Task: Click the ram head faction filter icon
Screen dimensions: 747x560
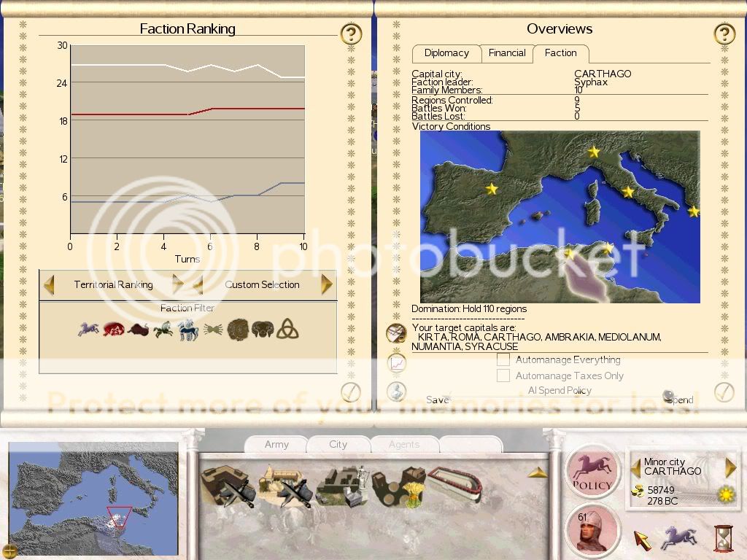Action: [x=263, y=330]
